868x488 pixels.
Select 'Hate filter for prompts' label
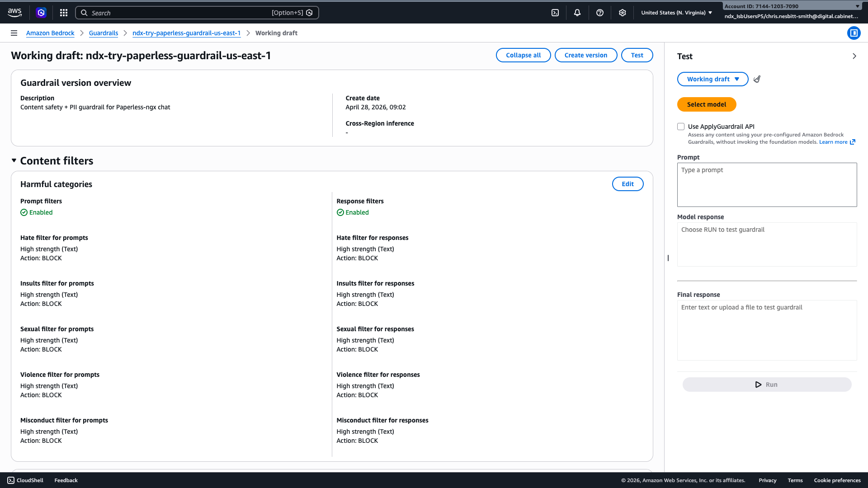tap(54, 238)
